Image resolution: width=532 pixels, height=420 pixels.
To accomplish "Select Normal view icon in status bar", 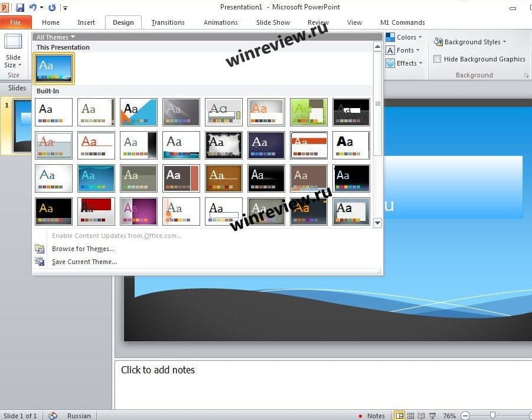I will click(399, 416).
